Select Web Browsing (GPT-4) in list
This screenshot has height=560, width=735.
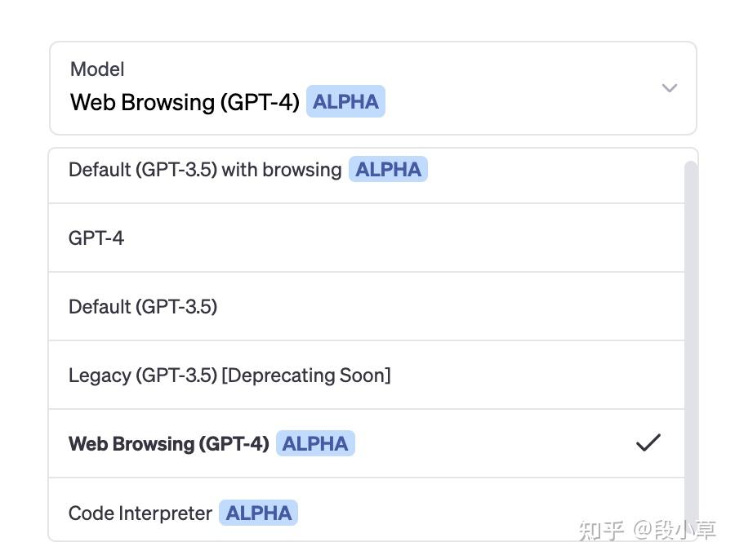tap(367, 443)
